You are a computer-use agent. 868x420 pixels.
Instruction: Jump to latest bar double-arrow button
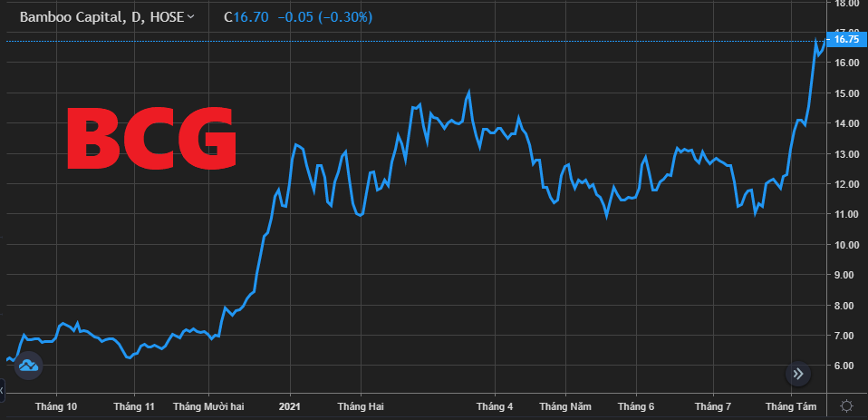click(797, 374)
